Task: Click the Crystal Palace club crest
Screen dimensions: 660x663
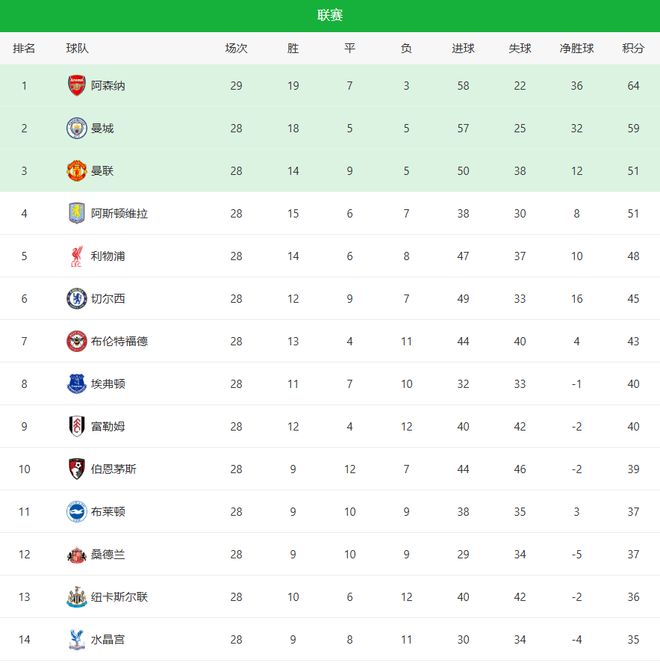Action: [76, 639]
